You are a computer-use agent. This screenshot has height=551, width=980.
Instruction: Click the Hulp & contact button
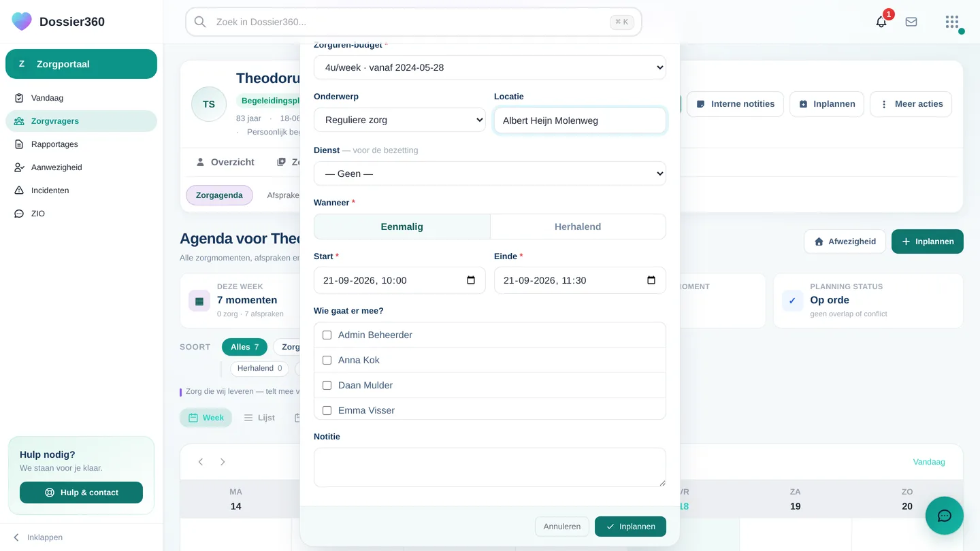pos(81,492)
